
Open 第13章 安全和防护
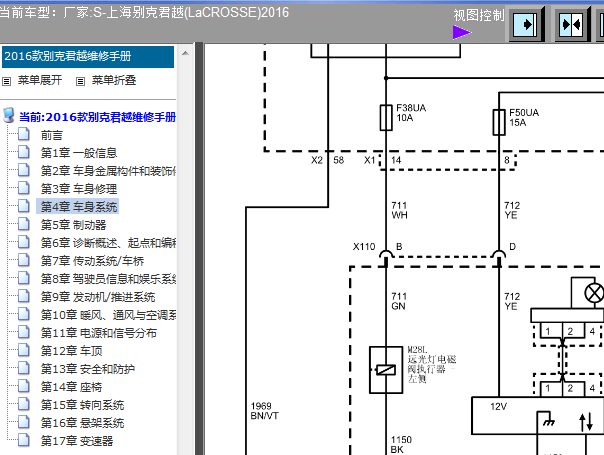click(x=88, y=369)
